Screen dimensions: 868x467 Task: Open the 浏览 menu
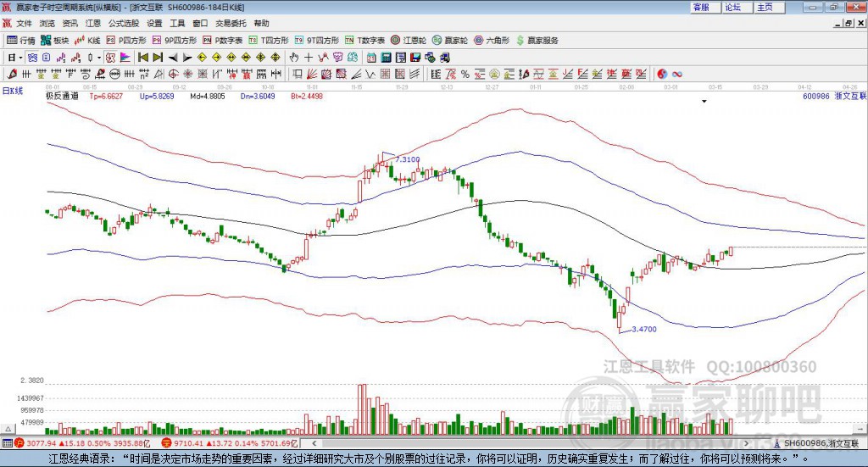47,23
